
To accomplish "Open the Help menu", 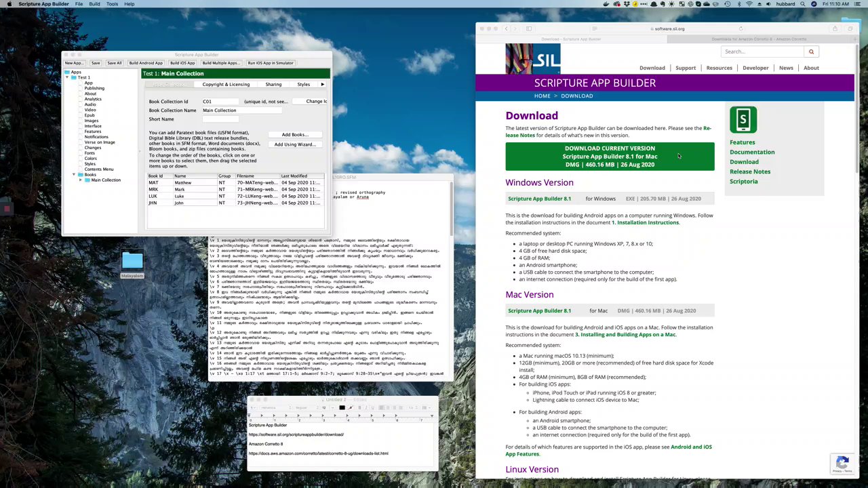I will click(129, 4).
